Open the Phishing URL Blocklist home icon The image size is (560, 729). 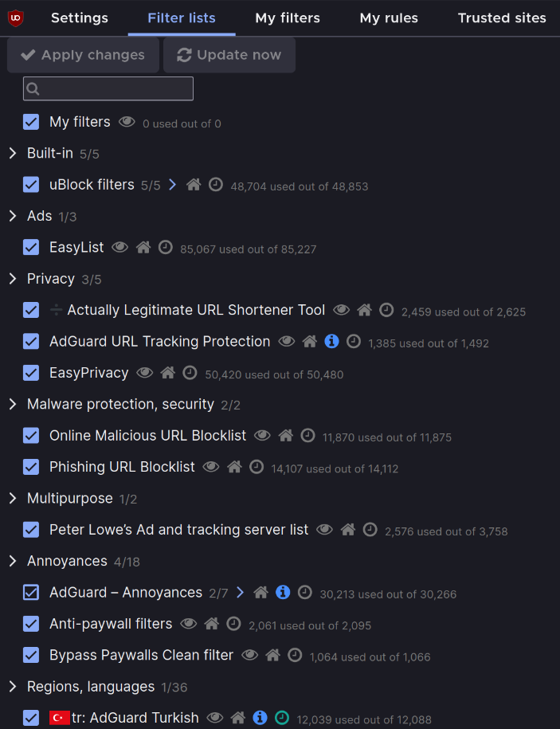click(234, 467)
